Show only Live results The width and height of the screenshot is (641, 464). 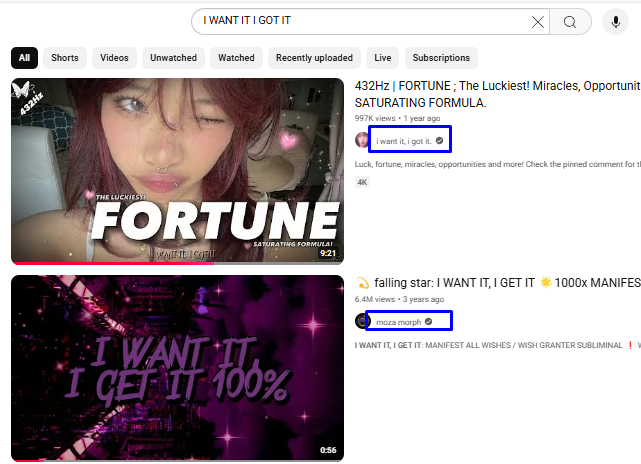[382, 58]
